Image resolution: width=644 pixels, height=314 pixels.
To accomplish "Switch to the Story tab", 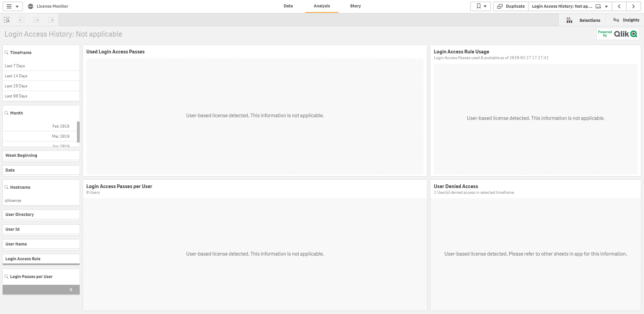I will (x=355, y=6).
